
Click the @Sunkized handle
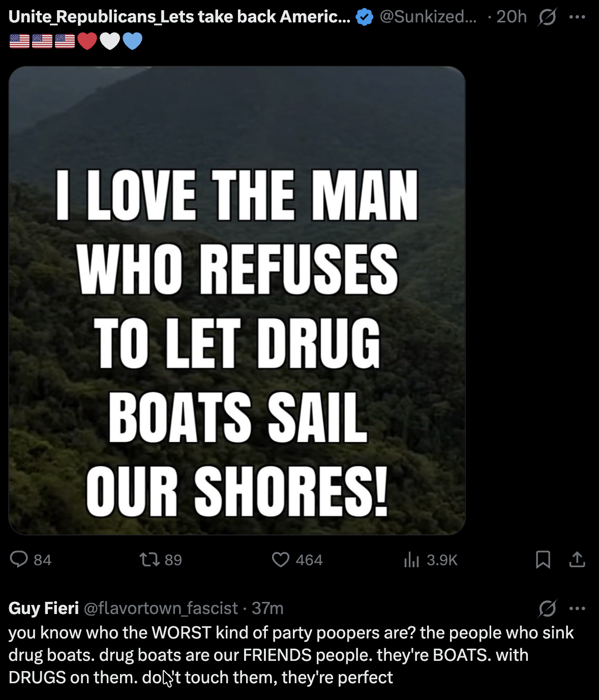click(428, 17)
